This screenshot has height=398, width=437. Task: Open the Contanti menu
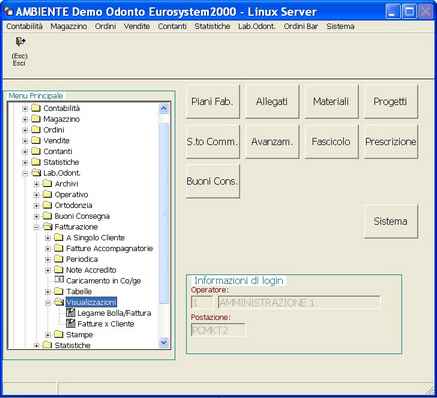tap(172, 26)
